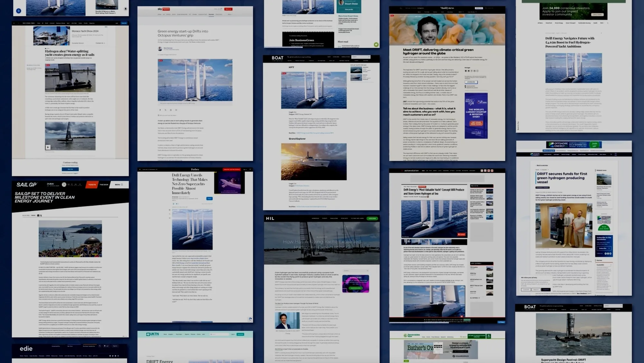
Task: Click the Most read heading on BusinessGreen
Action: [343, 42]
